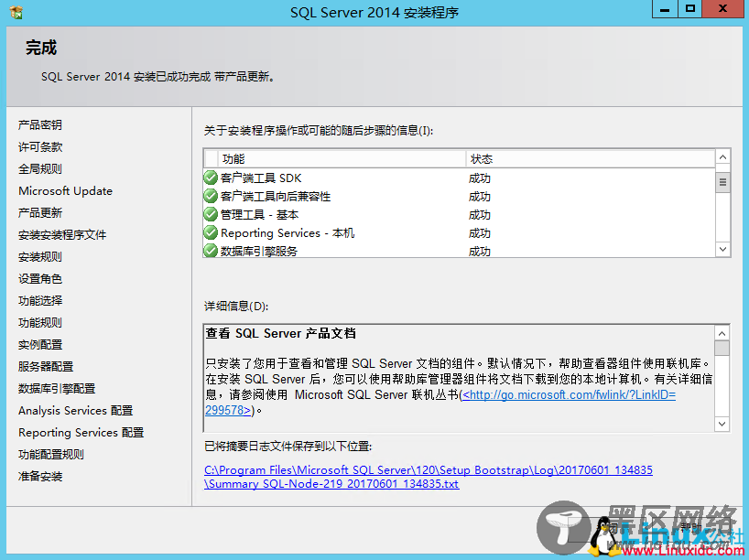Minimize the SQL Server 2014 setup window

click(665, 9)
